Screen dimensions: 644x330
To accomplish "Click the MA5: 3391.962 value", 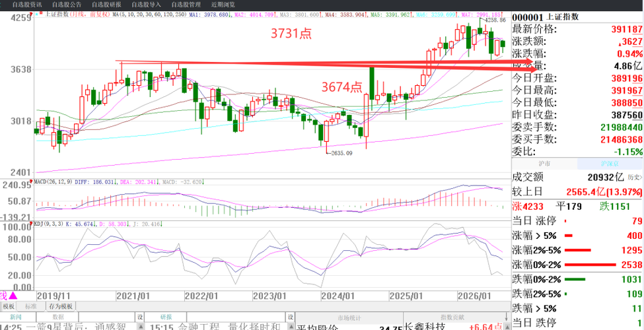I will pos(392,15).
